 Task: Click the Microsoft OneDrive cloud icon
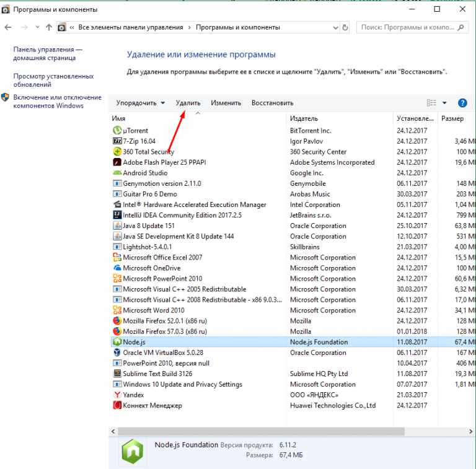point(117,268)
